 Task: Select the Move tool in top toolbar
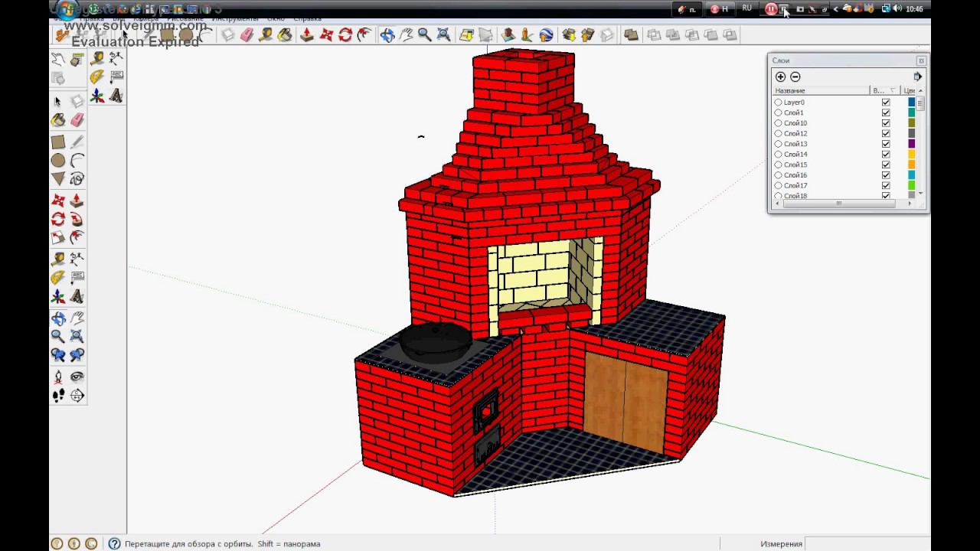coord(326,34)
